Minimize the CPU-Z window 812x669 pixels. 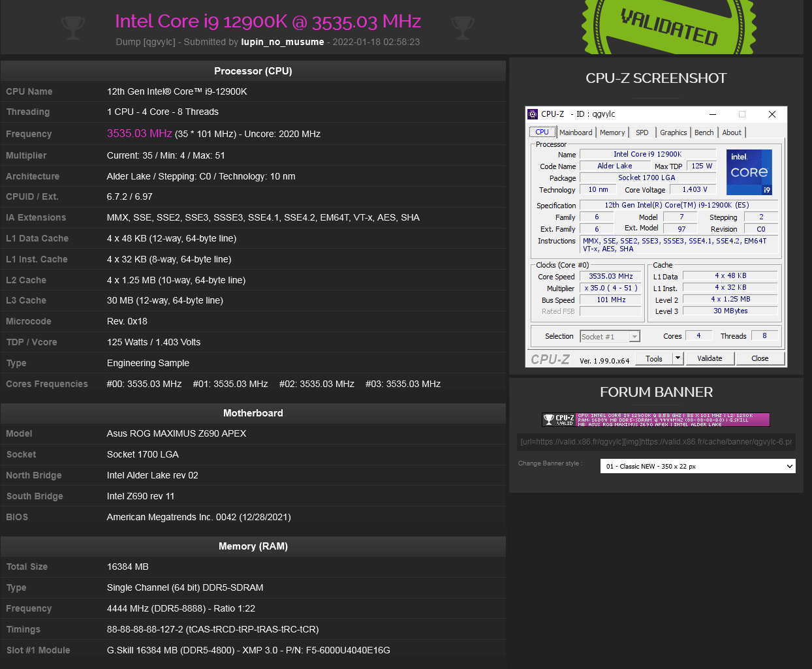click(x=713, y=114)
